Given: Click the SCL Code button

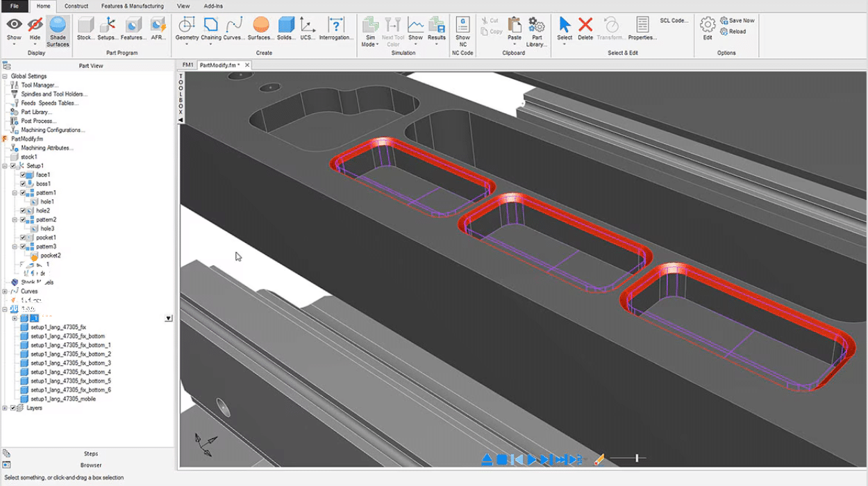Looking at the screenshot, I should [x=674, y=21].
